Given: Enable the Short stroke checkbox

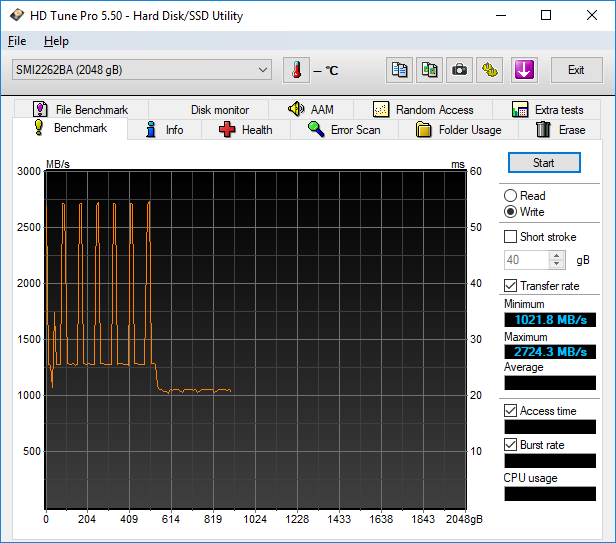Looking at the screenshot, I should pyautogui.click(x=511, y=237).
